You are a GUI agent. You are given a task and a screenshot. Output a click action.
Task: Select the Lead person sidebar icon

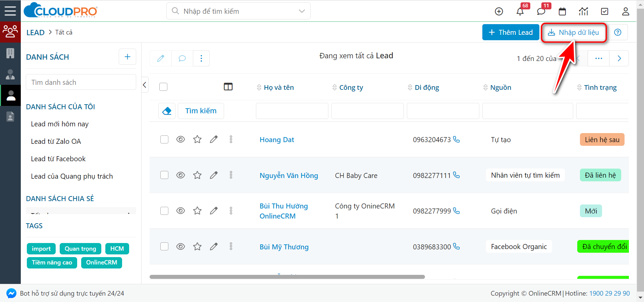10,96
